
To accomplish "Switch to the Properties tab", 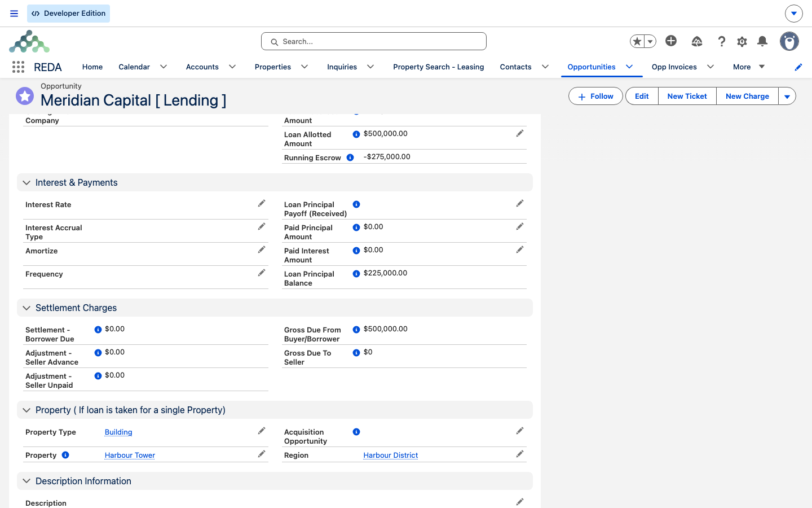I will point(273,67).
